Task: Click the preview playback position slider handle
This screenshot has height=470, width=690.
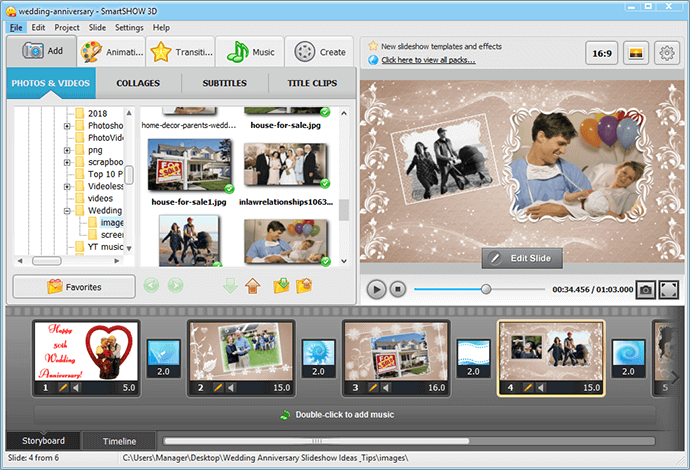Action: pyautogui.click(x=486, y=289)
